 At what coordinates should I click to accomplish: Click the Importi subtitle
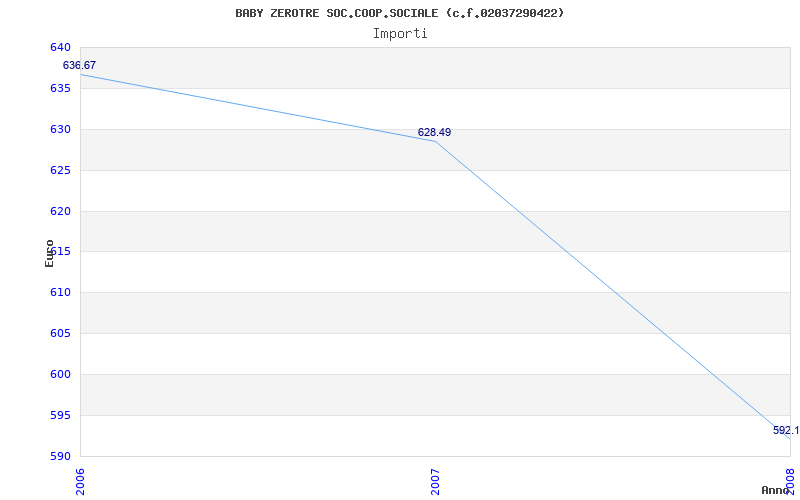tap(400, 34)
